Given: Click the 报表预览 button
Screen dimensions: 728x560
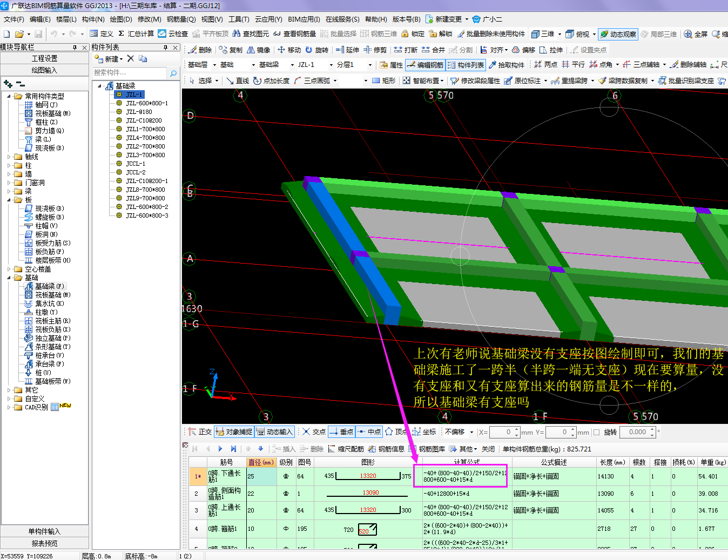Looking at the screenshot, I should (x=44, y=543).
